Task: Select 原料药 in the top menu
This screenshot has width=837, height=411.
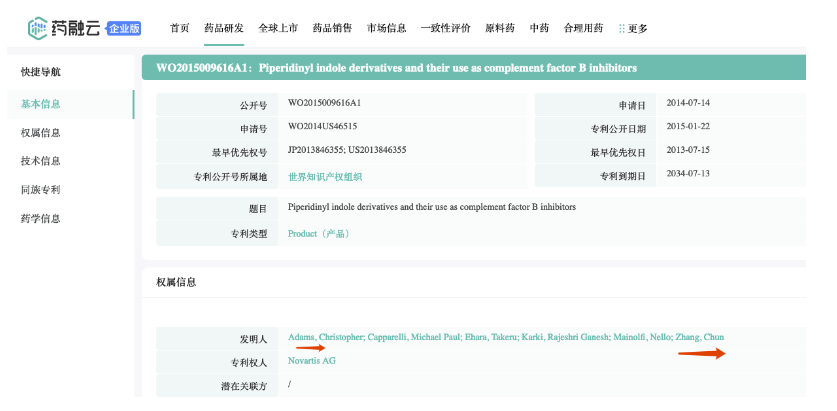Action: pyautogui.click(x=500, y=28)
